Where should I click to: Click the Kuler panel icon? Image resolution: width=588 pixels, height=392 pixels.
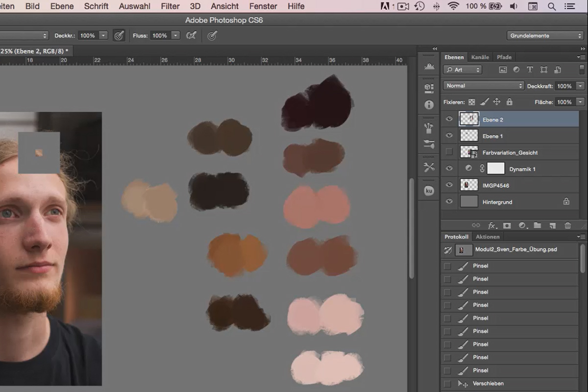(429, 191)
